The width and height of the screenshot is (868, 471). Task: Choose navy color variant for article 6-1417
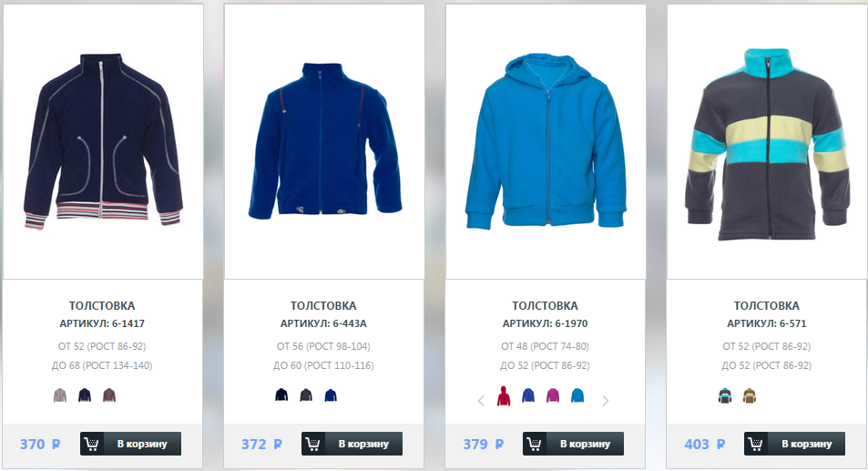[x=84, y=395]
